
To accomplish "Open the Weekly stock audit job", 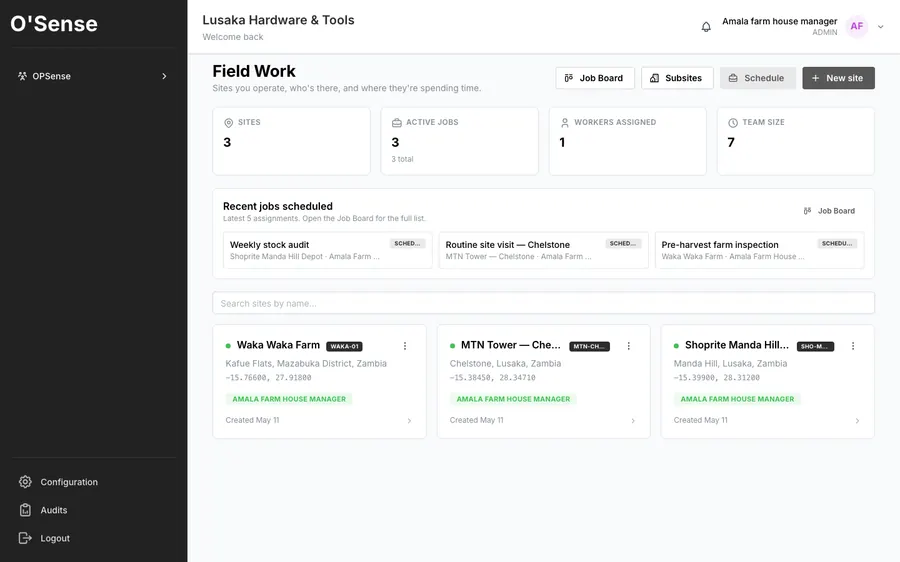I will click(328, 250).
